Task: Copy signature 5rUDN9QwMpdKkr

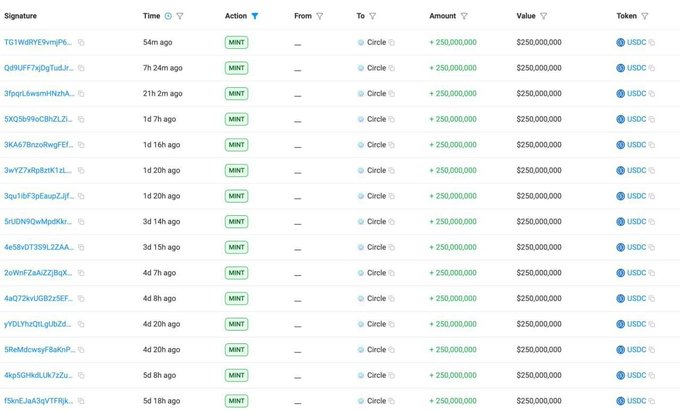Action: (x=81, y=222)
